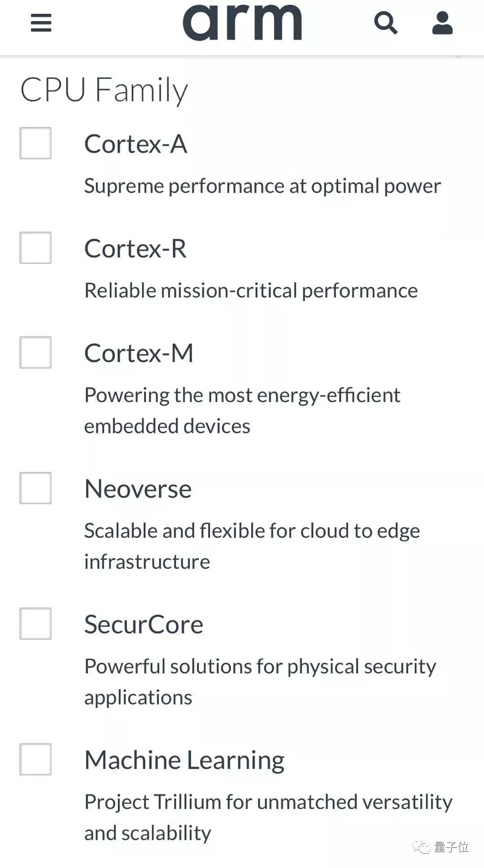Viewport: 484px width, 868px height.
Task: Check the Cortex-A checkbox
Action: tap(35, 144)
